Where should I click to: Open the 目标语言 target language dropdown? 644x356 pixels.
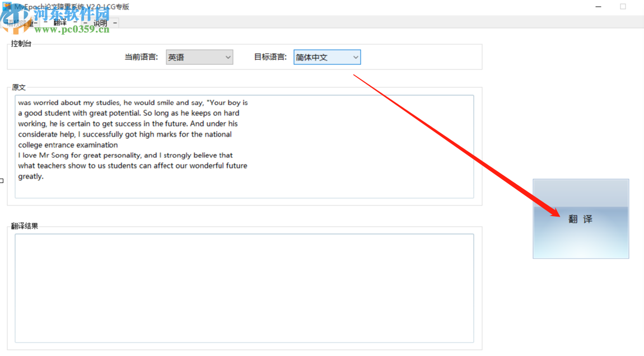point(327,57)
